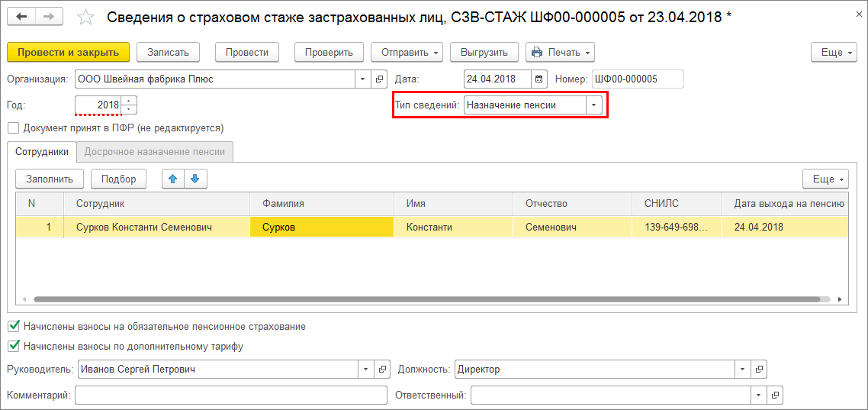Screen dimensions: 868x410
Task: Decrease the year with the Год spinner down arrow
Action: coord(129,109)
